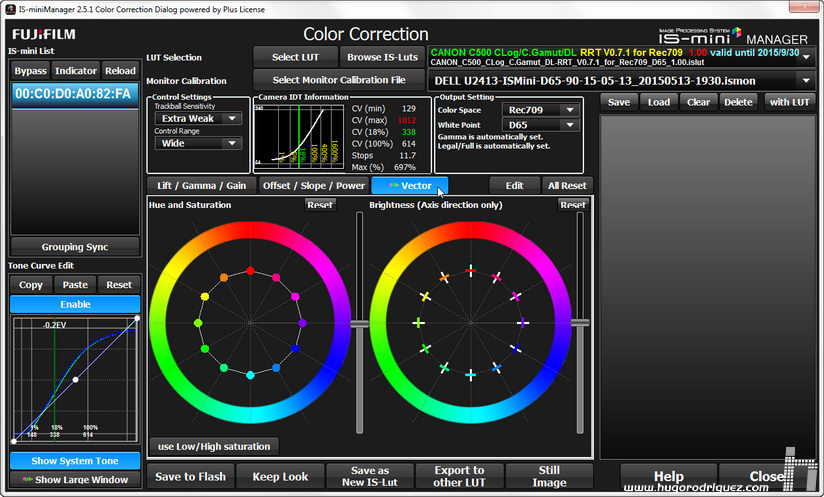Image resolution: width=824 pixels, height=497 pixels.
Task: Toggle the tone curve Enable button
Action: [75, 304]
